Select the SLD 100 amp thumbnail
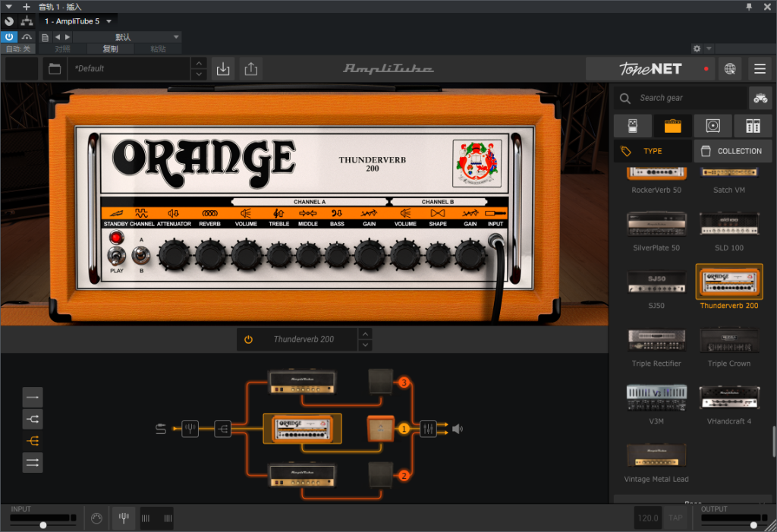This screenshot has width=777, height=532. [x=729, y=224]
